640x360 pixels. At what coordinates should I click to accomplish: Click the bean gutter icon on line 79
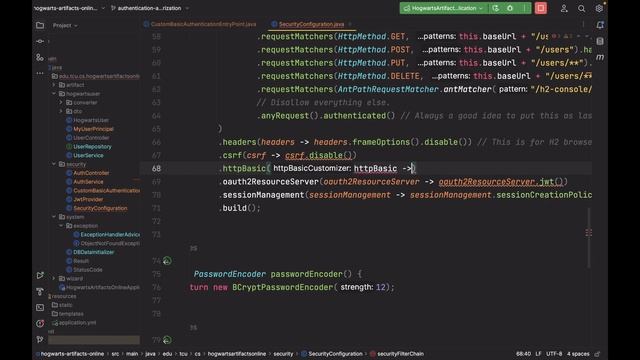pos(167,340)
